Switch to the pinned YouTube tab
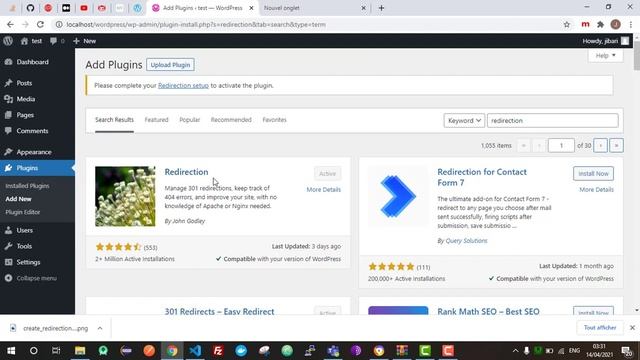Screen dimensions: 640x360 pos(84,8)
